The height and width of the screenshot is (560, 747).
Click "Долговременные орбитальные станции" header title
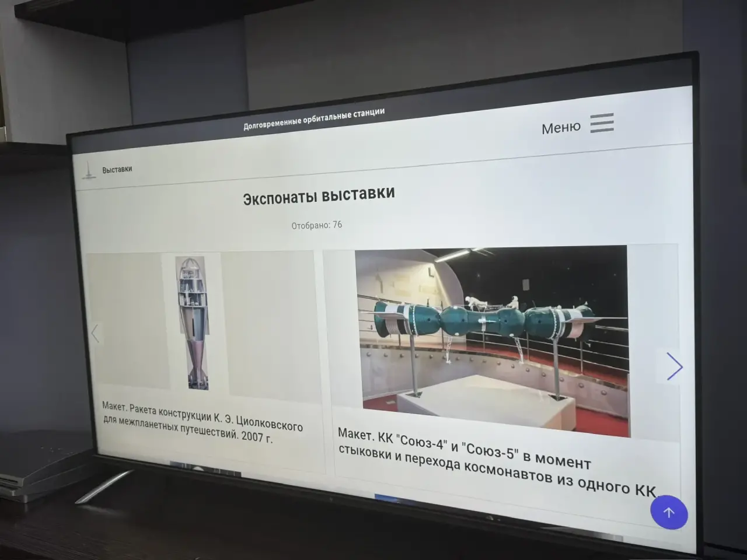[314, 118]
